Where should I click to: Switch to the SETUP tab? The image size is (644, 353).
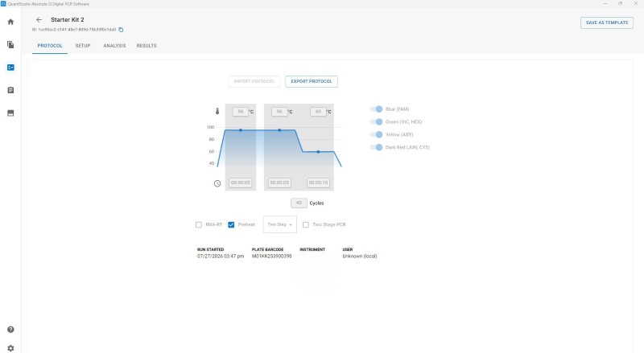(83, 46)
